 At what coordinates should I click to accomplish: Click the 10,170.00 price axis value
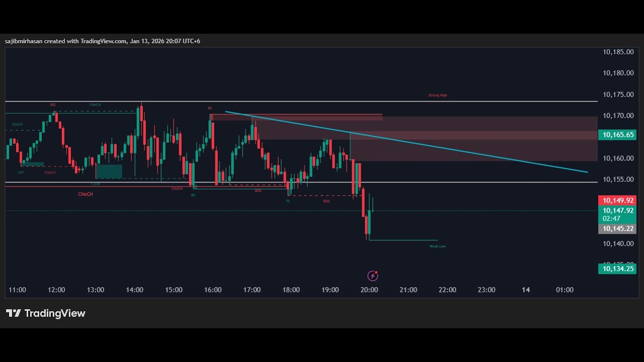click(x=618, y=116)
